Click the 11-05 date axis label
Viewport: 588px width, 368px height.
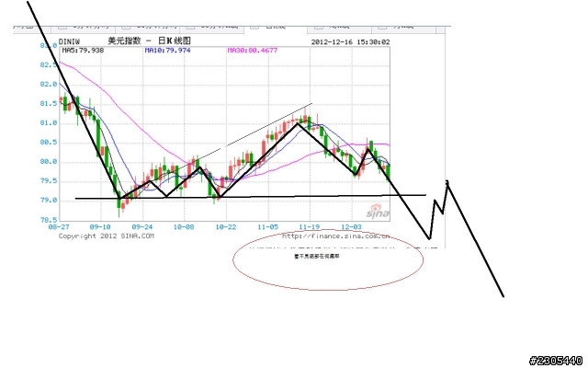pos(267,227)
